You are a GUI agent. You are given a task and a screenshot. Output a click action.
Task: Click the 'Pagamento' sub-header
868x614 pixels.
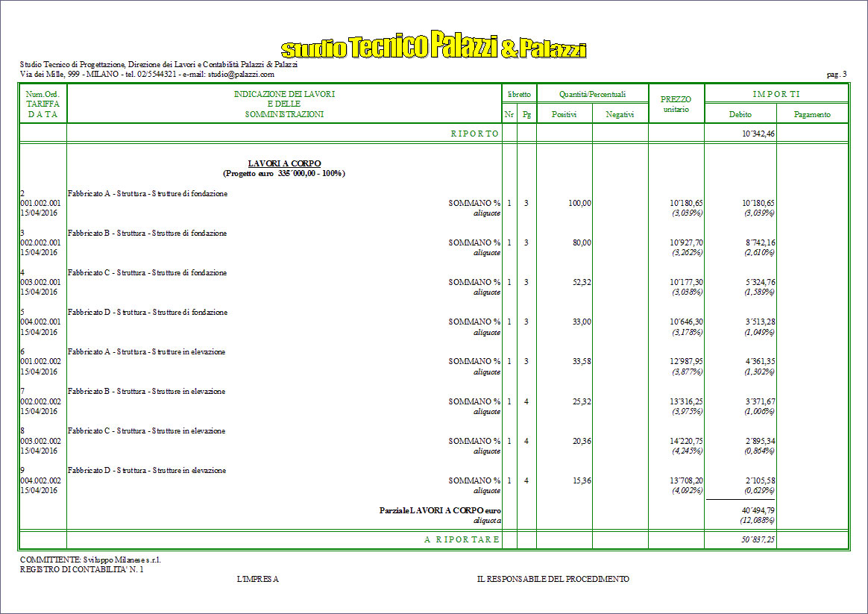pos(812,114)
